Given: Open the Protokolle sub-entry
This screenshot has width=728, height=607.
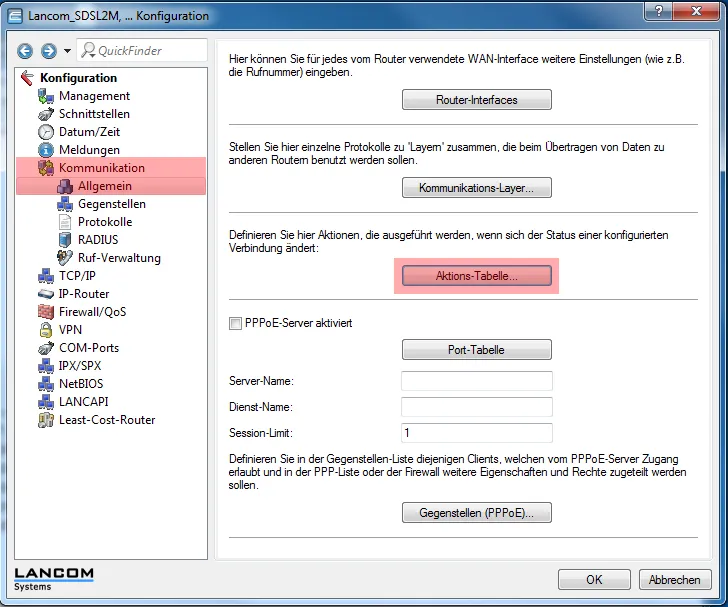Looking at the screenshot, I should pyautogui.click(x=105, y=222).
